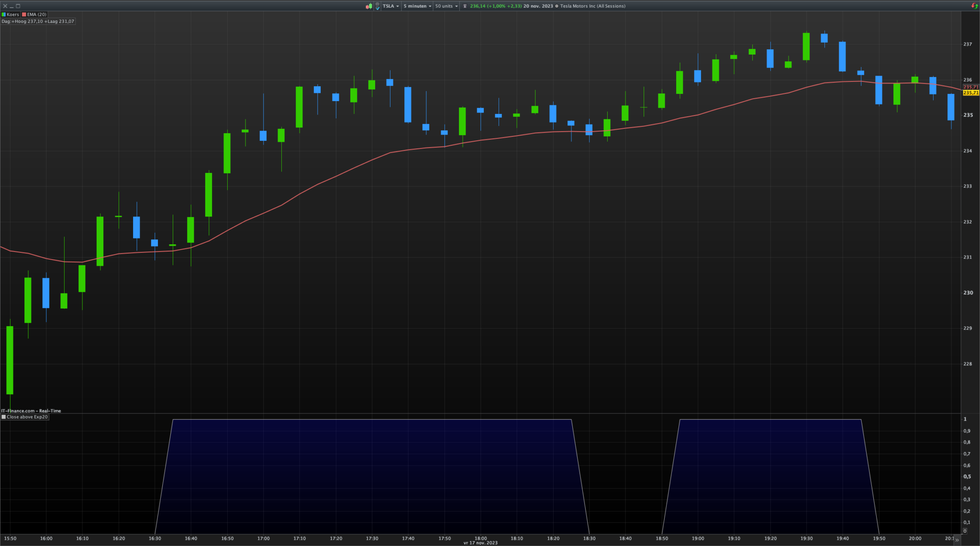Image resolution: width=980 pixels, height=546 pixels.
Task: Click the Tesla Motors Inc (All Sessions) title
Action: (592, 6)
